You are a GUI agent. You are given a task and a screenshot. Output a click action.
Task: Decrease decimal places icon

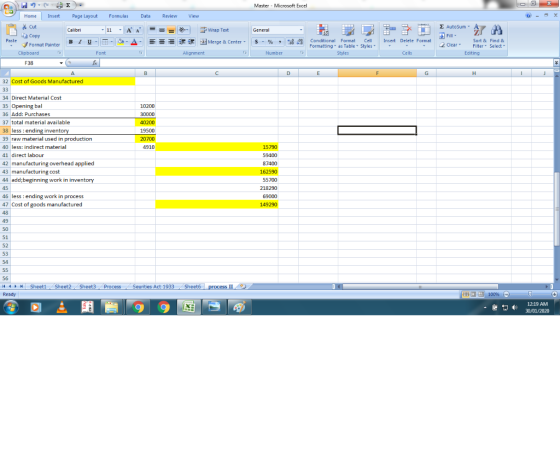coord(300,42)
